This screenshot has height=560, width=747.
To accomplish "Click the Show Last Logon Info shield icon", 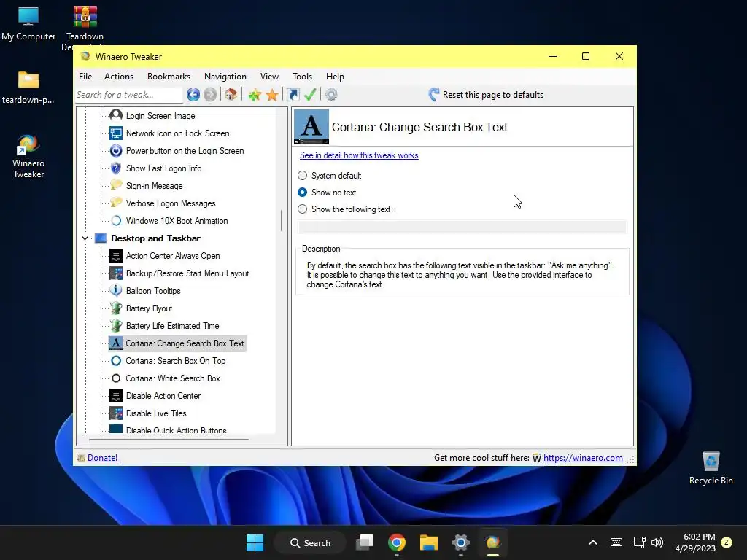I will pyautogui.click(x=116, y=168).
